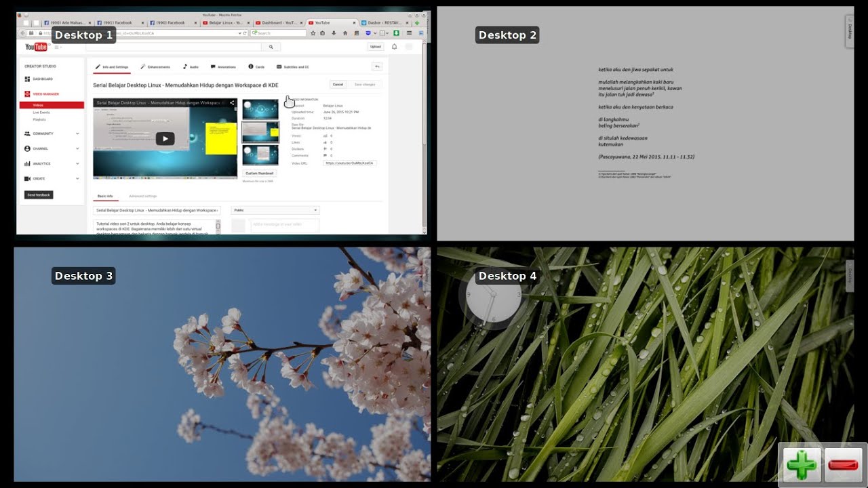Open the Audio tab
Image resolution: width=868 pixels, height=488 pixels.
coord(191,67)
